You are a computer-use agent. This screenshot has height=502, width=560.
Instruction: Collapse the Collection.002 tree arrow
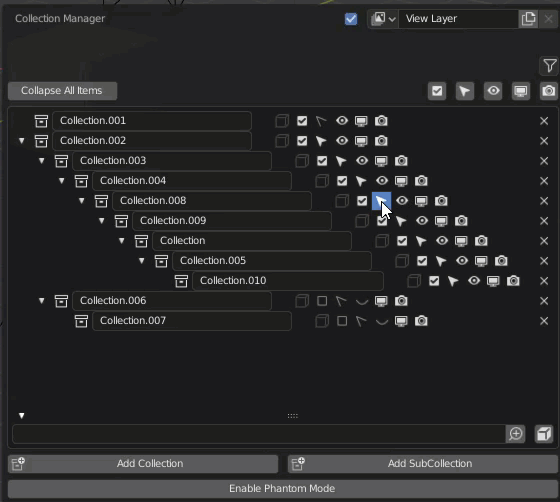[22, 141]
